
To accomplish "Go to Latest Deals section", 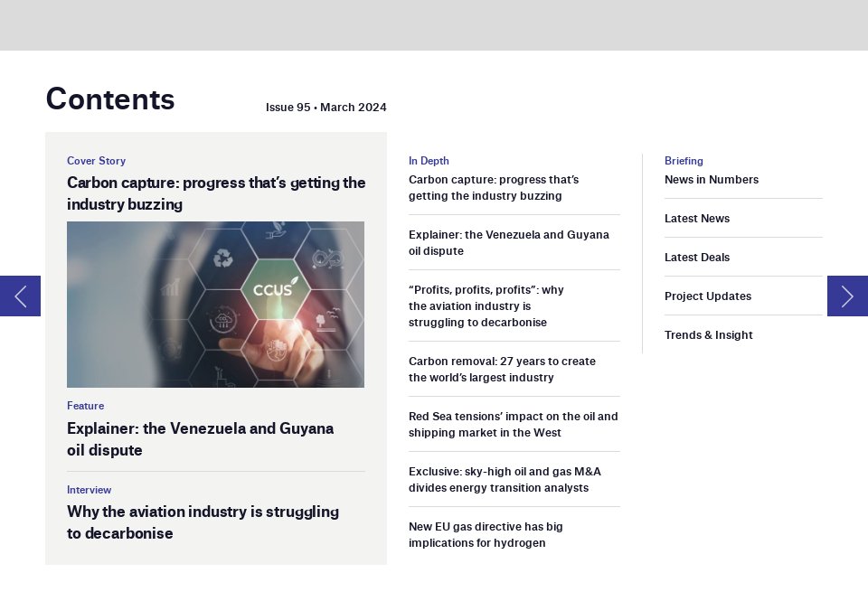I will pos(697,257).
